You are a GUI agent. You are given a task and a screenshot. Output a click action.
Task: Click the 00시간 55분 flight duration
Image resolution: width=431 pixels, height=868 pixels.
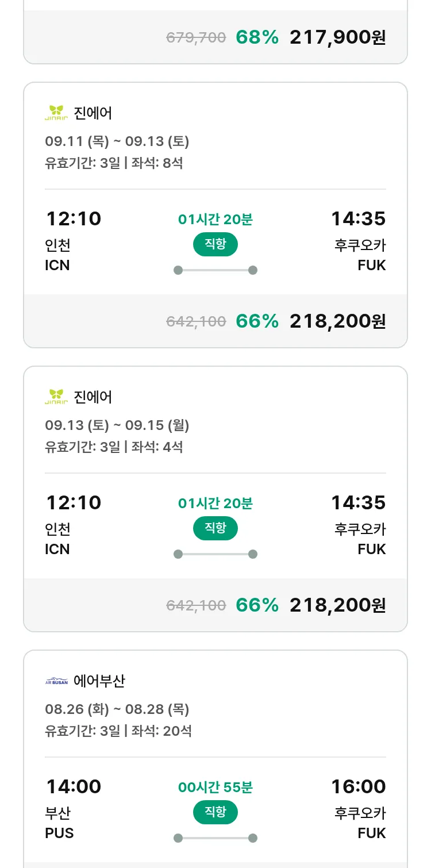tap(215, 788)
